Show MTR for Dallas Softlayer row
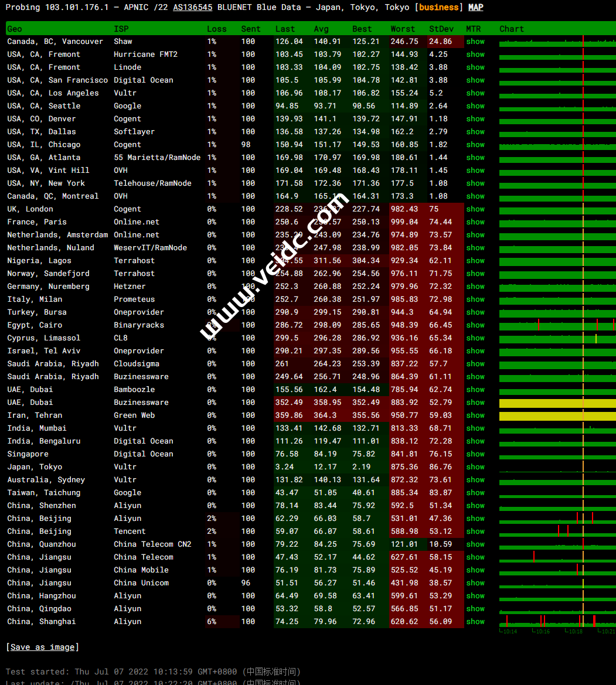 pos(475,131)
